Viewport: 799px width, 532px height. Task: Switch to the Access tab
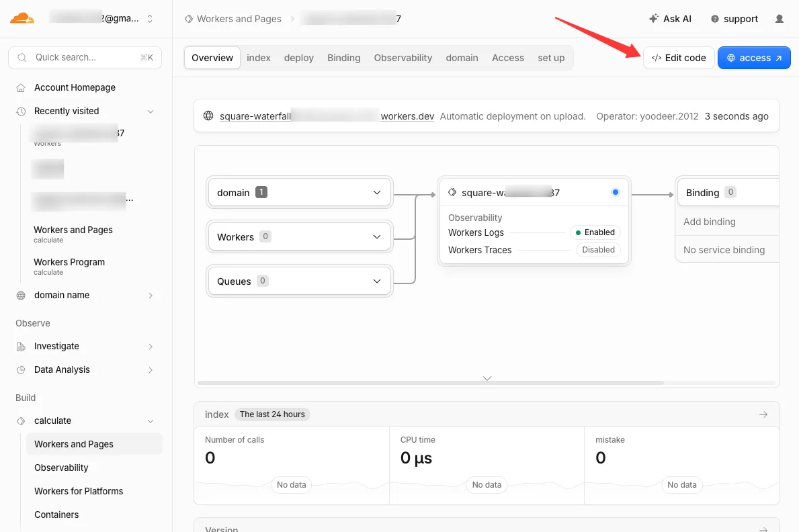coord(508,58)
